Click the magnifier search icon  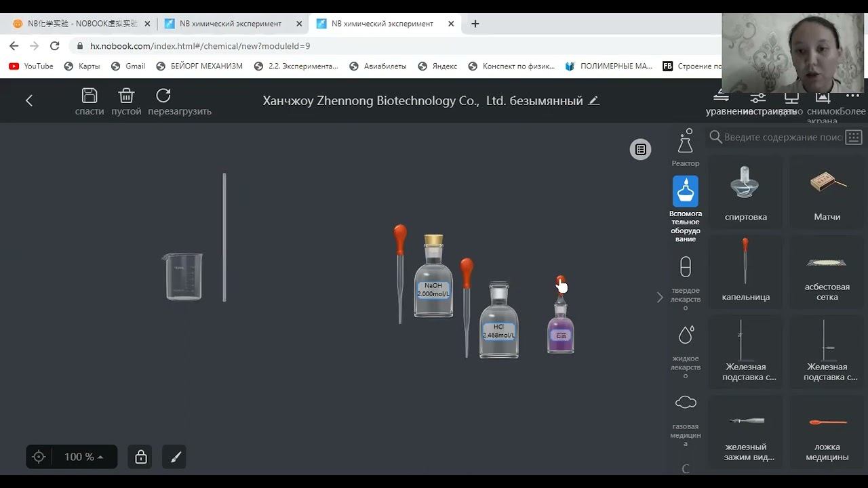pyautogui.click(x=715, y=137)
